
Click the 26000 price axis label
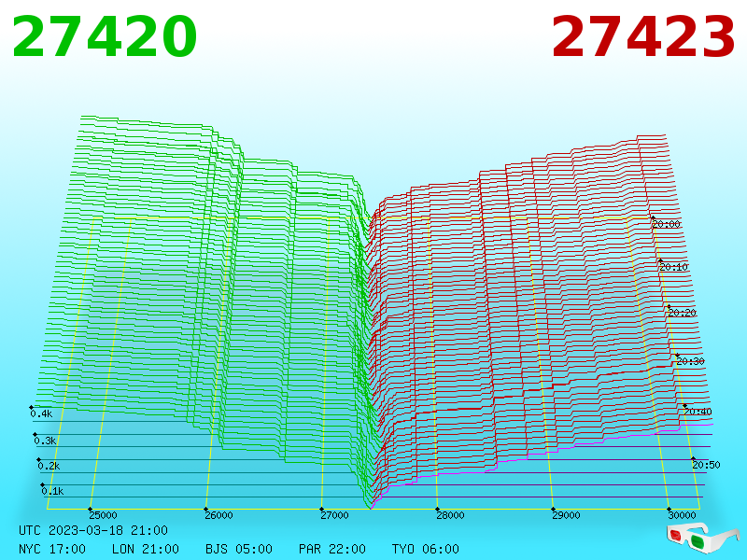(x=218, y=515)
